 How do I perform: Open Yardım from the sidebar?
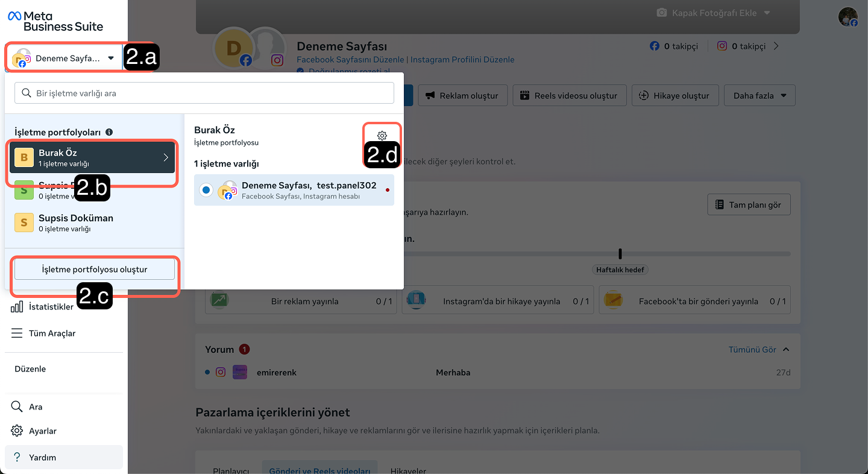(42, 458)
